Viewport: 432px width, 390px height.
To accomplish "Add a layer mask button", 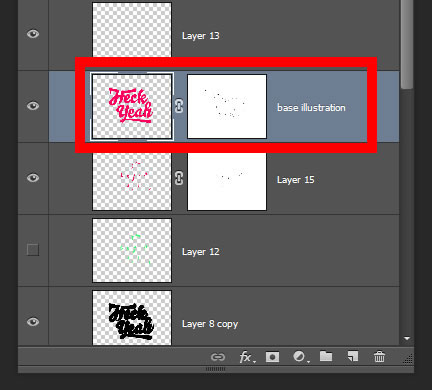I will coord(272,357).
